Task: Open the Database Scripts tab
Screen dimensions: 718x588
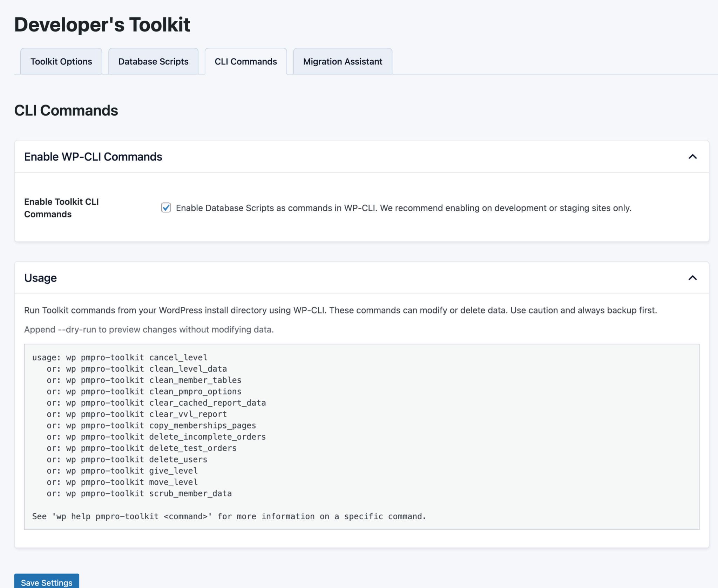Action: click(x=153, y=61)
